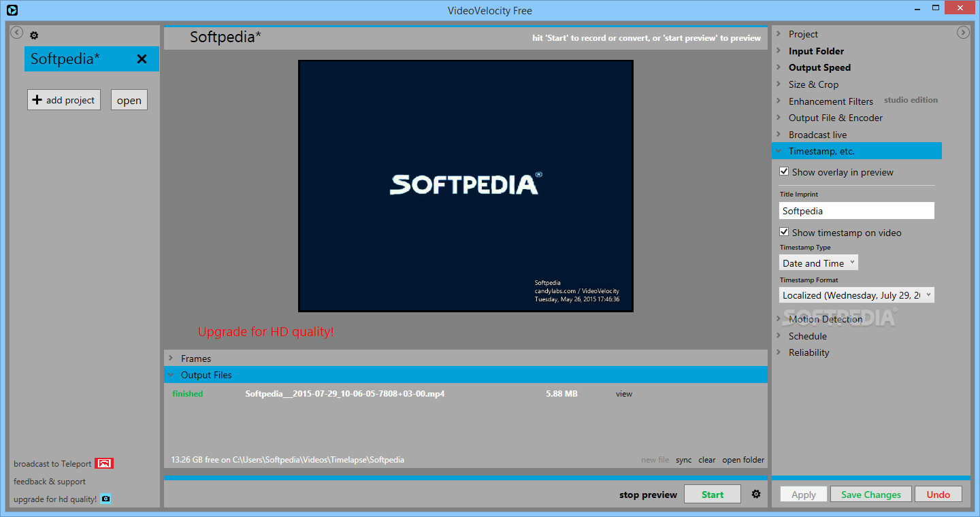Click the Apply button

tap(804, 495)
